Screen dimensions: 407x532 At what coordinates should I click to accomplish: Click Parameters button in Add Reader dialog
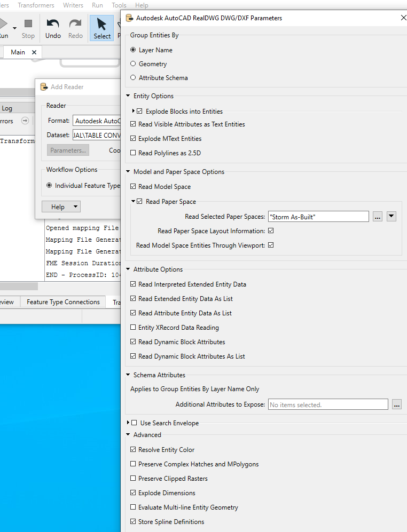tap(68, 150)
